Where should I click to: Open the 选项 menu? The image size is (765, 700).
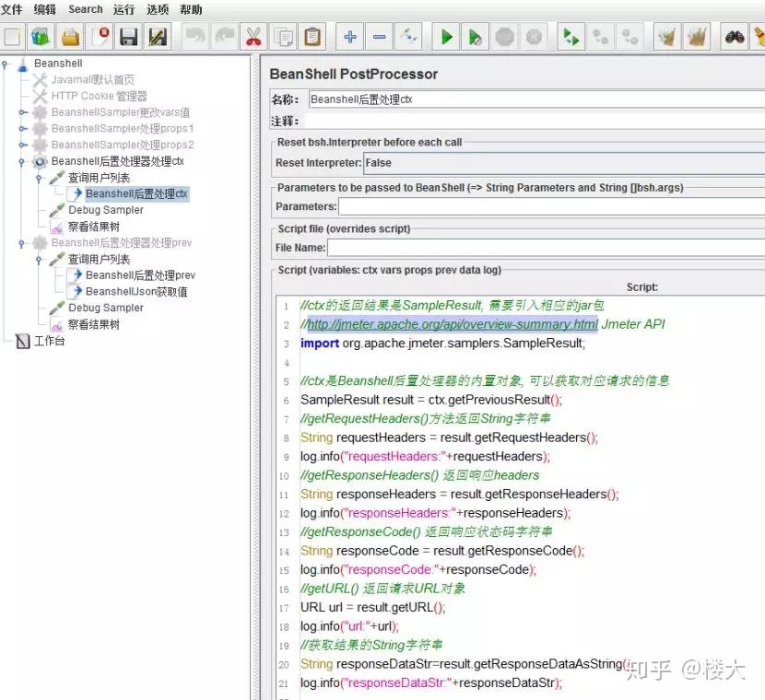coord(157,9)
